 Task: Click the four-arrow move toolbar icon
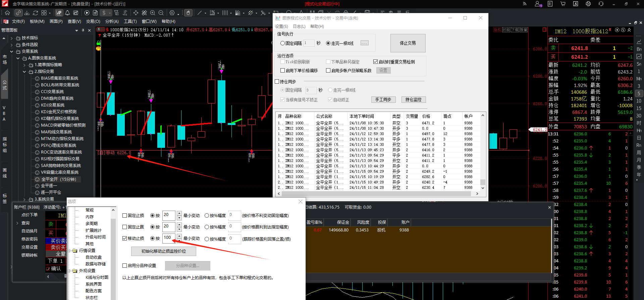tap(136, 13)
